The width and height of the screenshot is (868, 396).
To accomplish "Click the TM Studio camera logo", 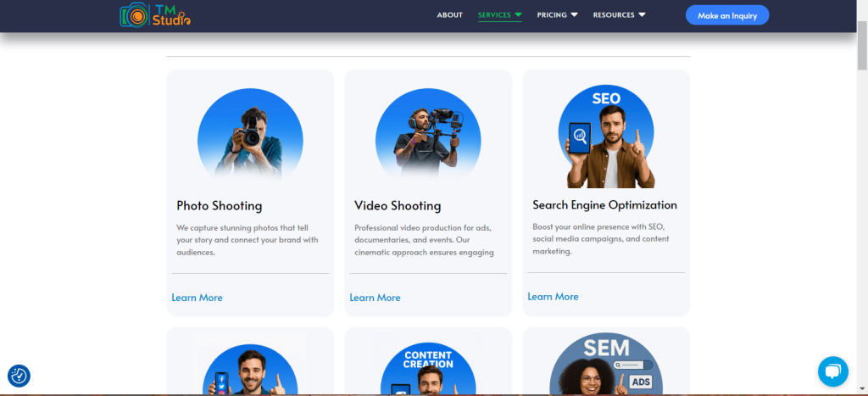I will click(x=155, y=14).
